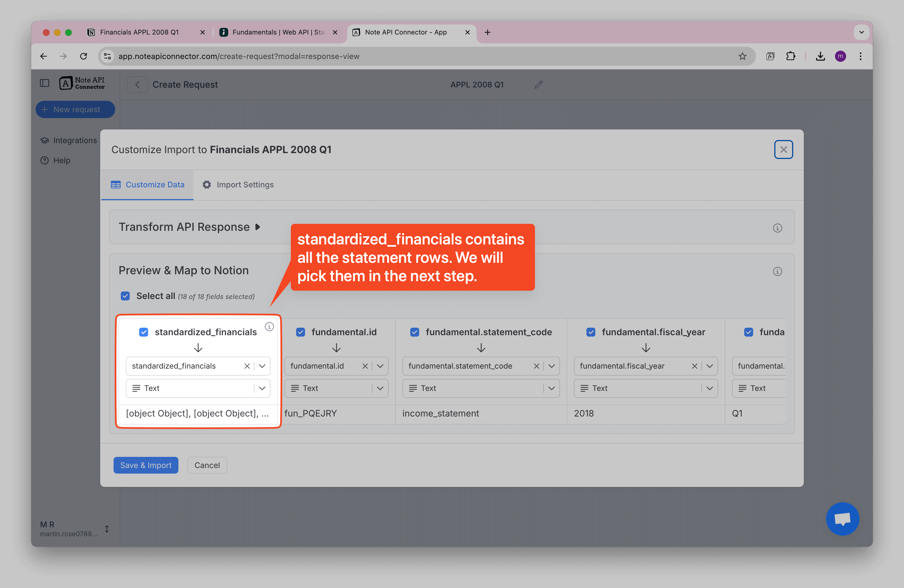The width and height of the screenshot is (904, 588).
Task: Open the chat support bubble
Action: 842,519
